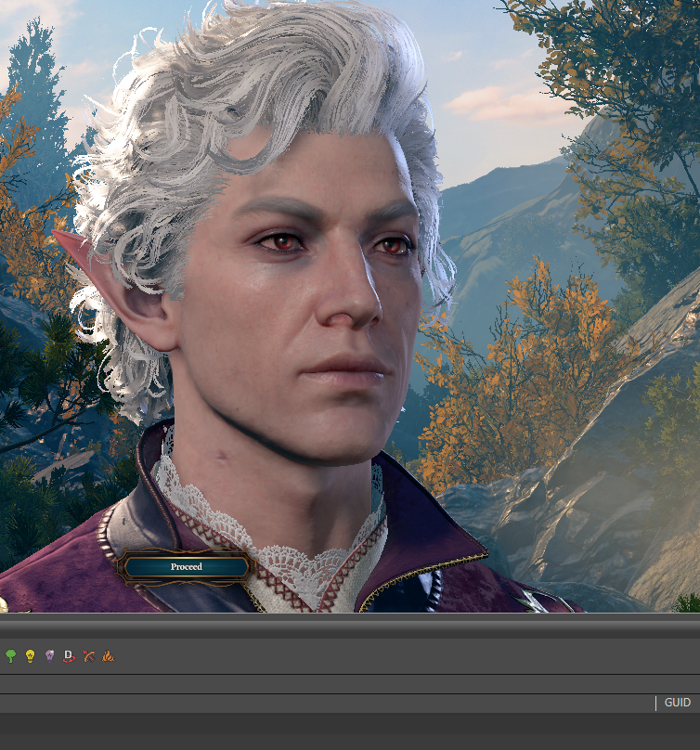Click the yellow lightbulb icon

click(30, 656)
